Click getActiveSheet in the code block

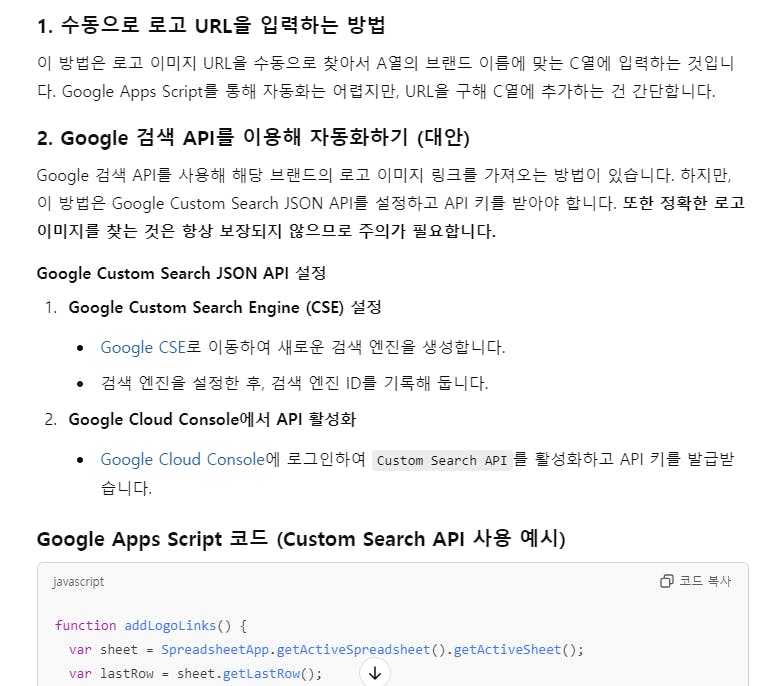tap(507, 649)
